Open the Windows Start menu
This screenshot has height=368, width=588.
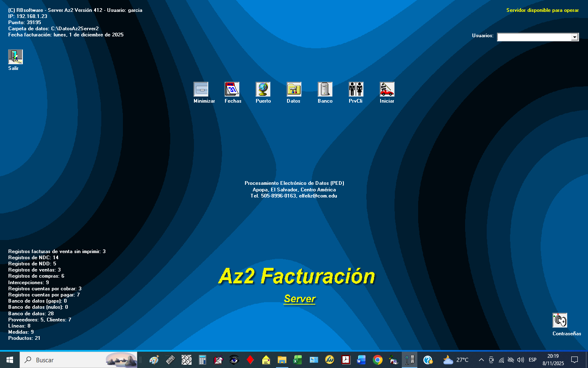[x=10, y=360]
